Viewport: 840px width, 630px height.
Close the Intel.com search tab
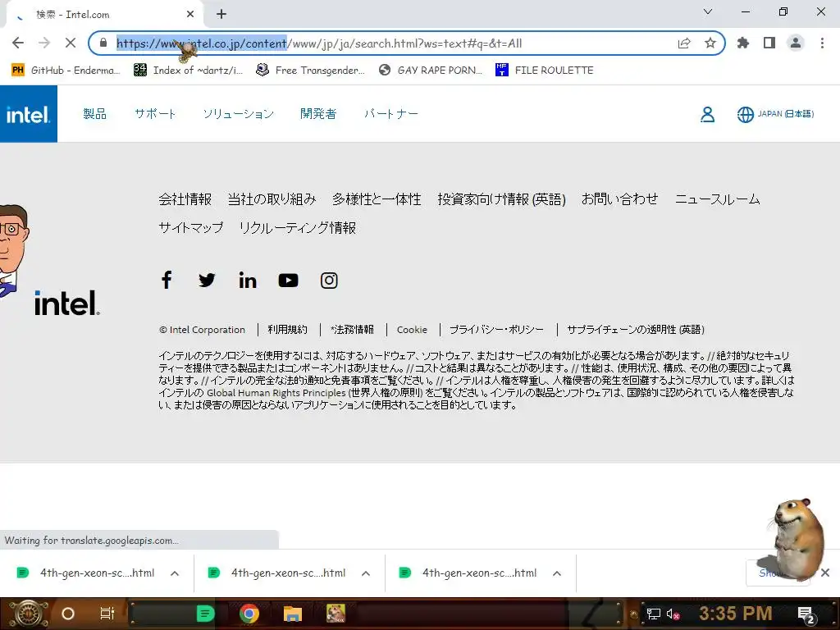[x=190, y=15]
